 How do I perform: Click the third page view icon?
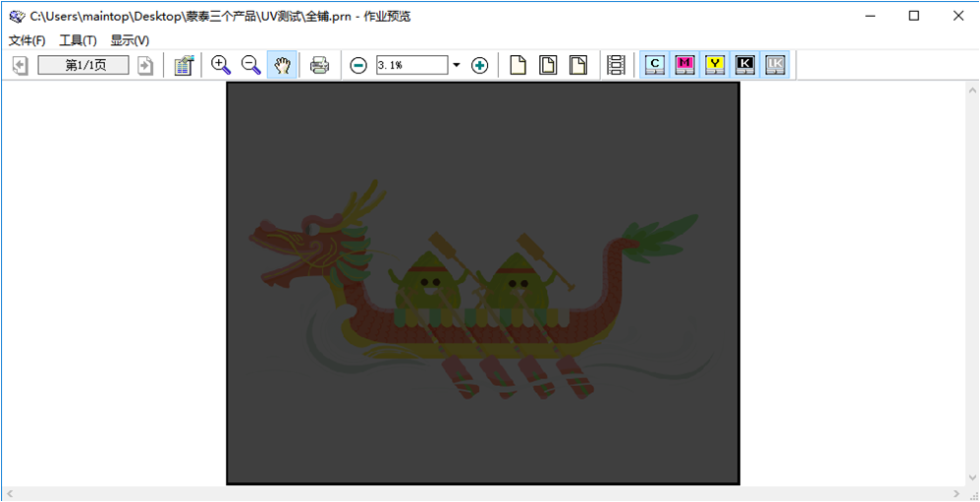(x=578, y=65)
